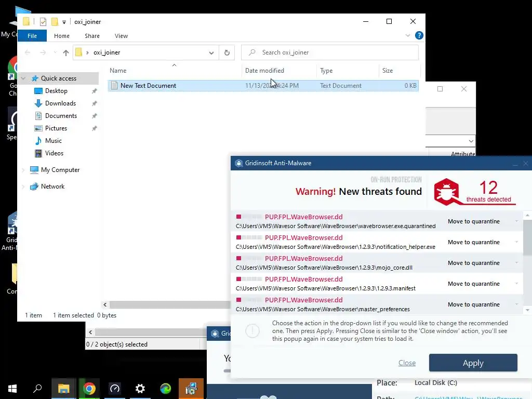Open Windows Start menu
The width and height of the screenshot is (532, 399).
click(12, 389)
